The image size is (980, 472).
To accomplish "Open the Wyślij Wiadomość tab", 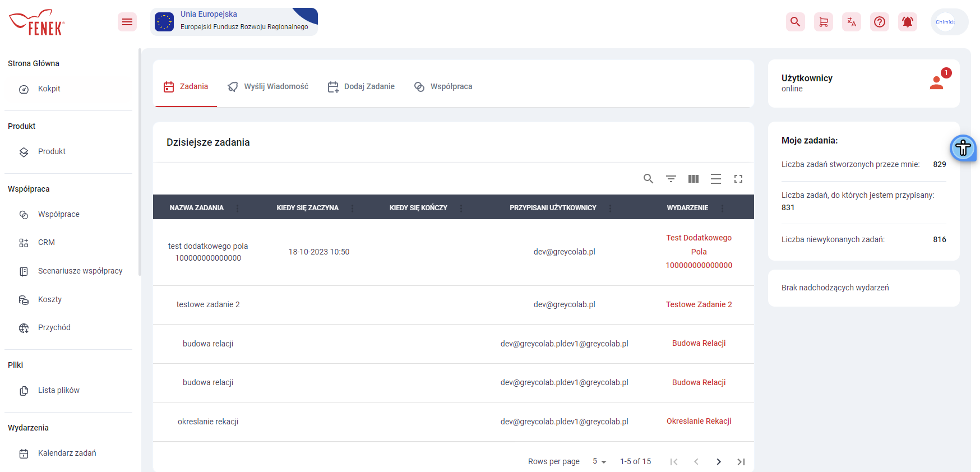I will pos(267,86).
